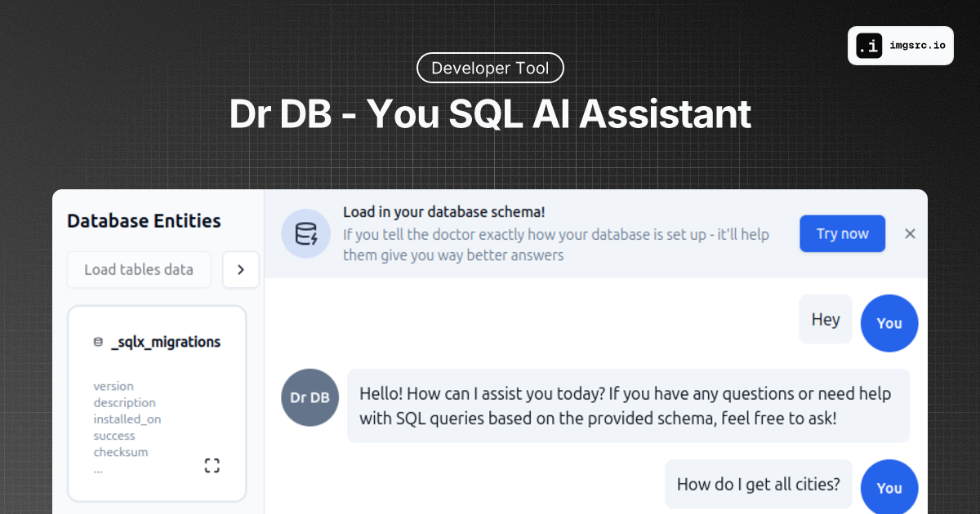The image size is (980, 514).
Task: Click the database lightning icon in the banner
Action: point(305,233)
